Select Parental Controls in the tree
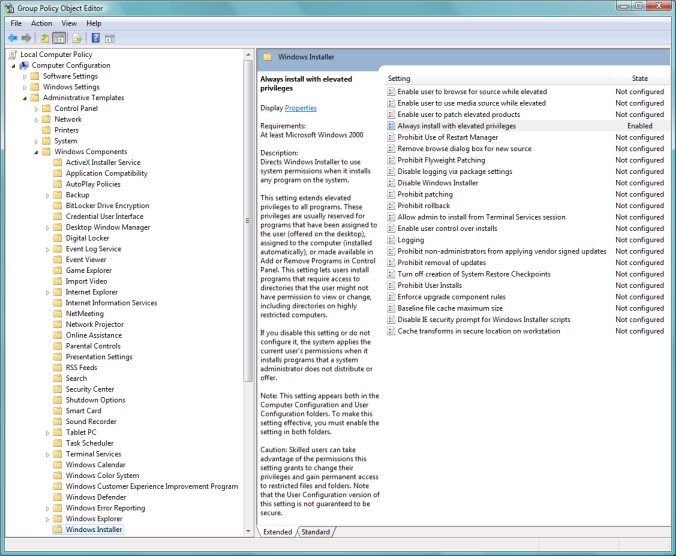Viewport: 676px width, 556px height. pos(93,346)
